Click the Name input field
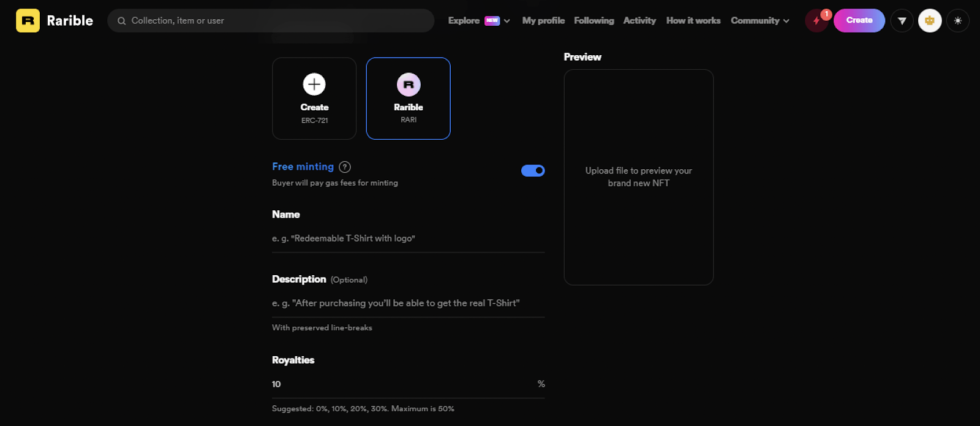980x426 pixels. (x=409, y=238)
